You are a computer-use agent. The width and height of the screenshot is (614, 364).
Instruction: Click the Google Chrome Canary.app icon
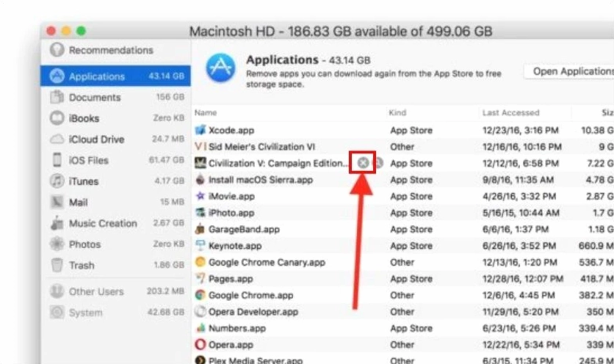point(201,262)
